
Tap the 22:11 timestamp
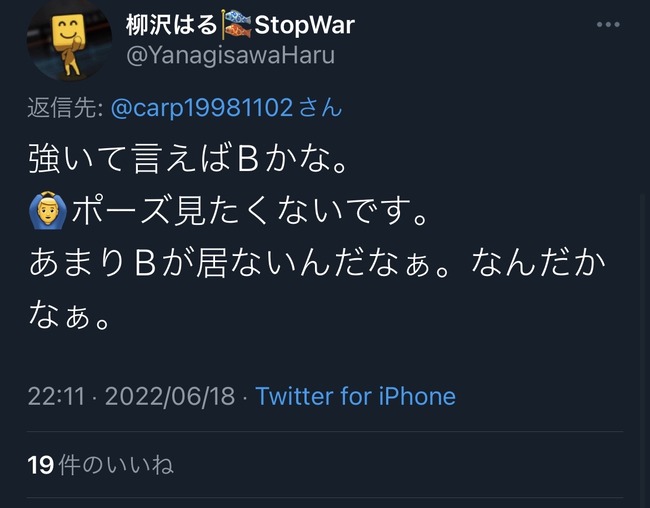pyautogui.click(x=56, y=396)
